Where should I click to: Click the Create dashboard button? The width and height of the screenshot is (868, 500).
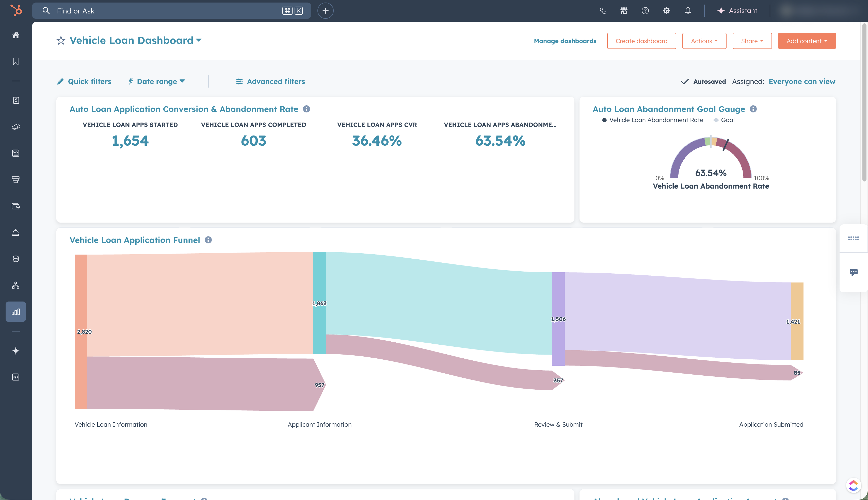[x=641, y=41]
